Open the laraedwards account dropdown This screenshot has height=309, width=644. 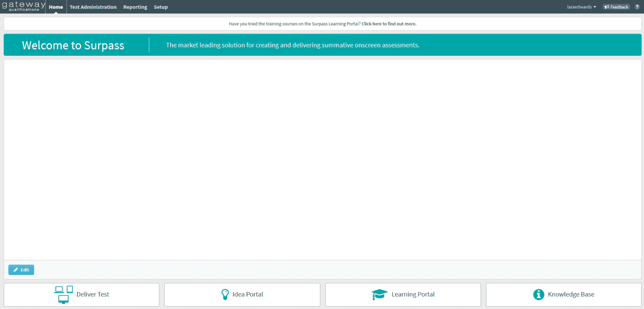click(x=582, y=7)
